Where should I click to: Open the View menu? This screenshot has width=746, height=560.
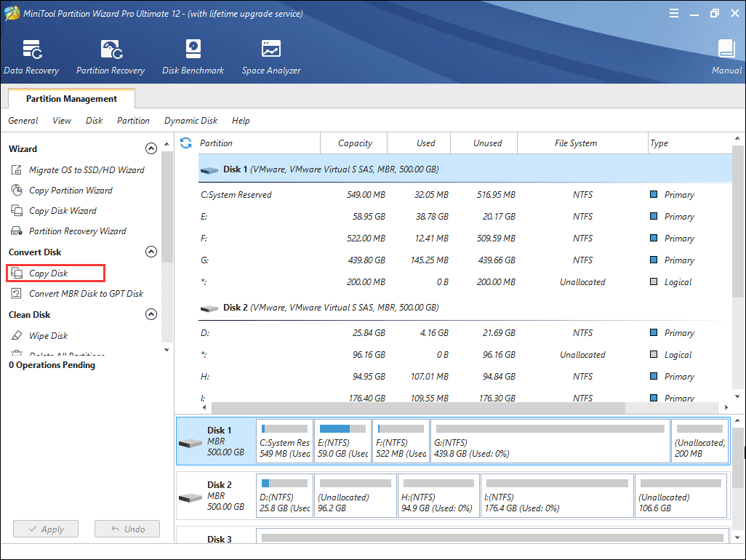pyautogui.click(x=62, y=121)
